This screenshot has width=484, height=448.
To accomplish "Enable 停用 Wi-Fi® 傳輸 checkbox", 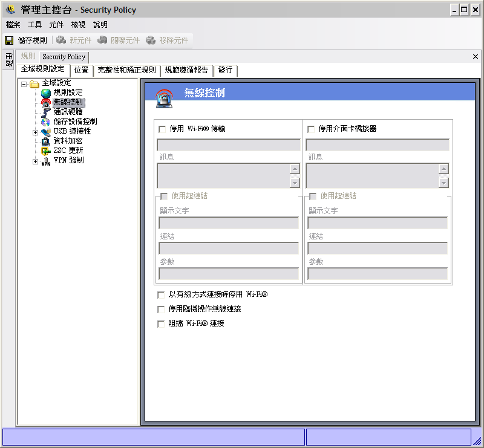I will click(x=162, y=129).
